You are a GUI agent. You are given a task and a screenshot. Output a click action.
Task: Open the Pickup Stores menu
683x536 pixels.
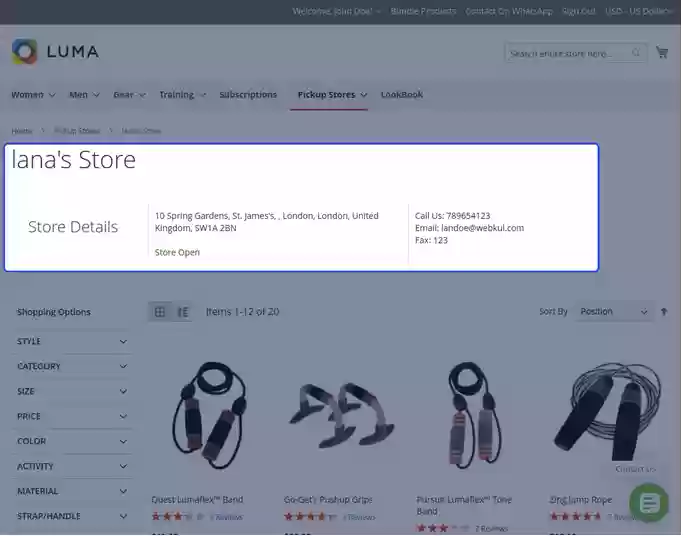(331, 95)
